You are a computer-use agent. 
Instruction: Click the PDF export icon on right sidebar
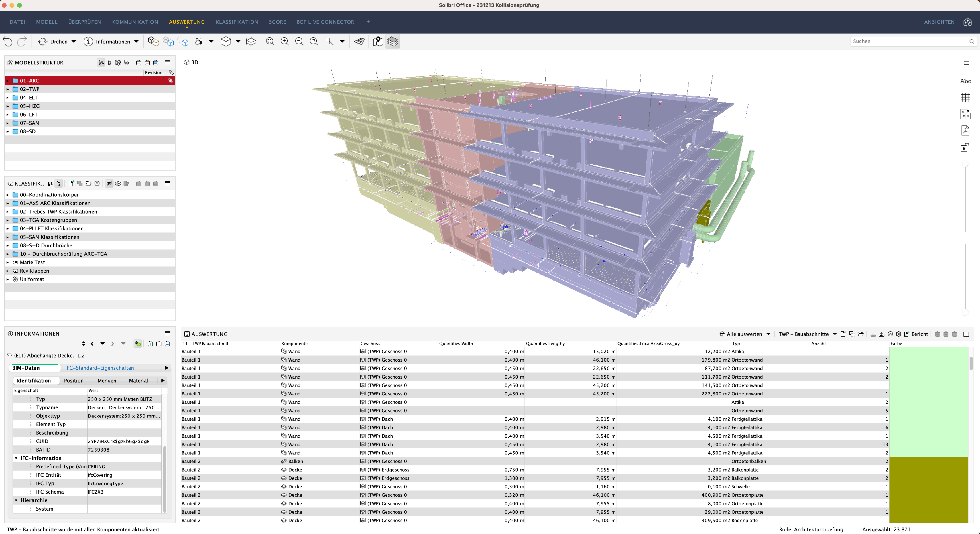pos(965,131)
